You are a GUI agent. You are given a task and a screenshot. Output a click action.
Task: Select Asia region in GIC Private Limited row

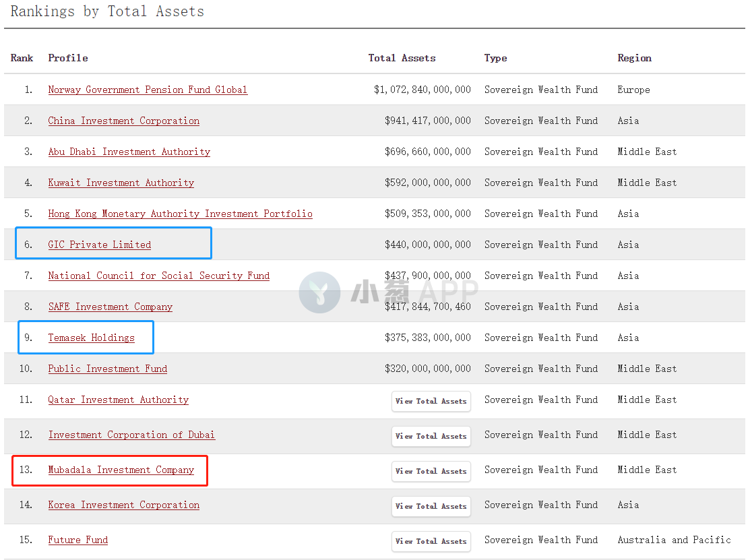(628, 245)
